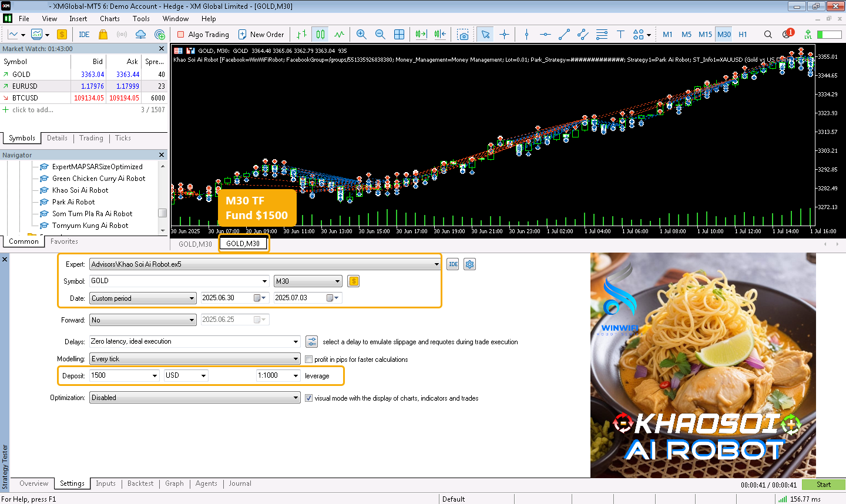Open expert properties gear in Strategy Tester

click(469, 264)
